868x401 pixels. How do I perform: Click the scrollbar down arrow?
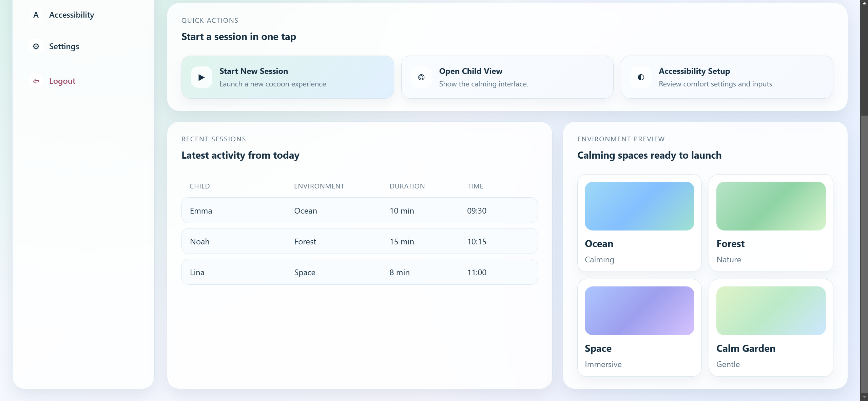click(x=864, y=397)
